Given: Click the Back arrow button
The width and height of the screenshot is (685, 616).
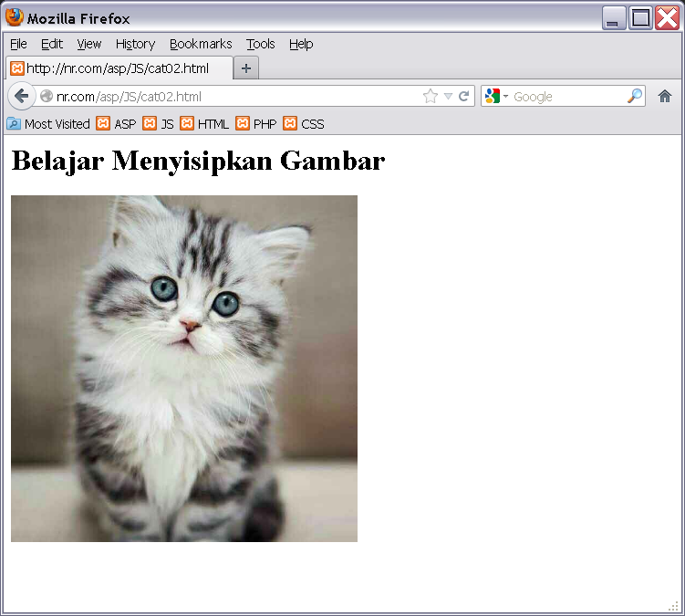Looking at the screenshot, I should tap(21, 96).
